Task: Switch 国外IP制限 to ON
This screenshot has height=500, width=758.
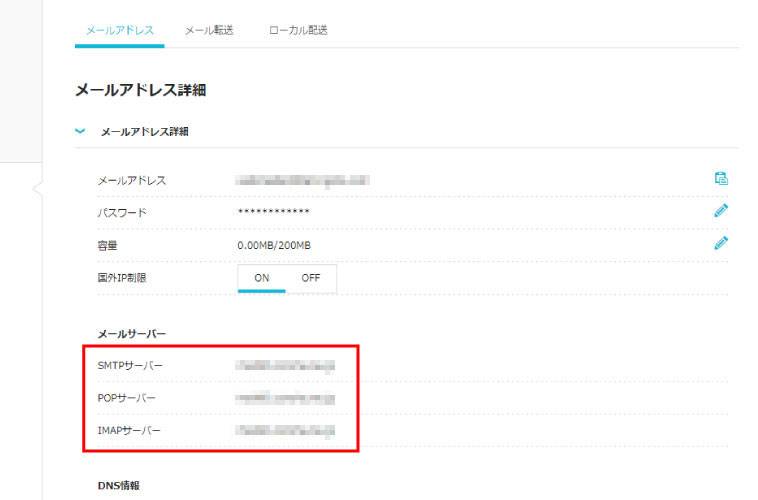Action: [261, 277]
